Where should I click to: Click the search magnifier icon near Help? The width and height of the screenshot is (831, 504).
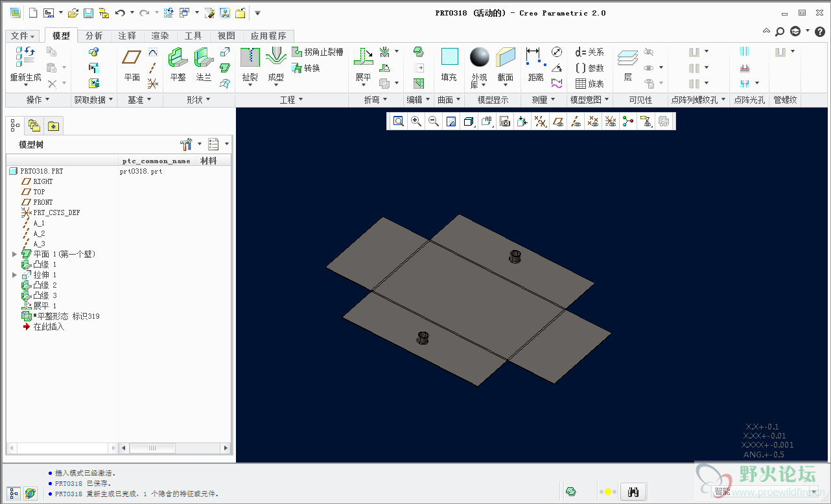pos(780,31)
